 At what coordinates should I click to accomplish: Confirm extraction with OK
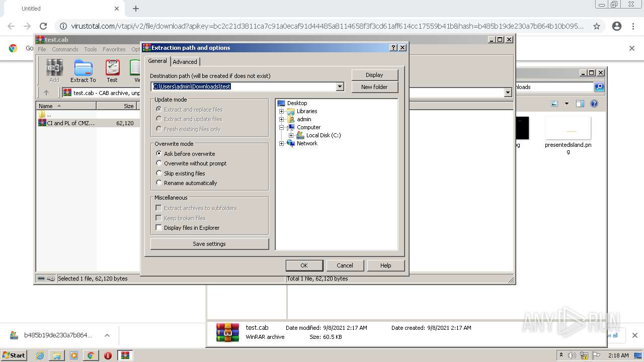click(304, 265)
